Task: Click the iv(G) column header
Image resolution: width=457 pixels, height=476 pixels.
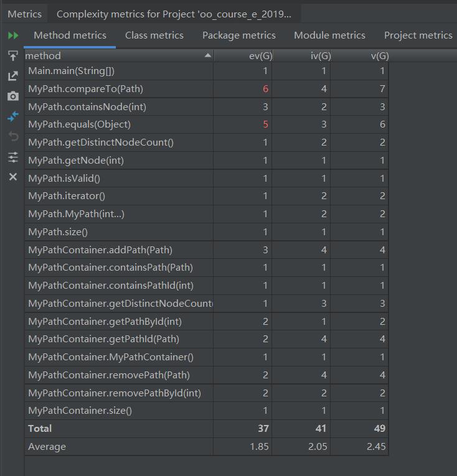Action: pyautogui.click(x=320, y=56)
